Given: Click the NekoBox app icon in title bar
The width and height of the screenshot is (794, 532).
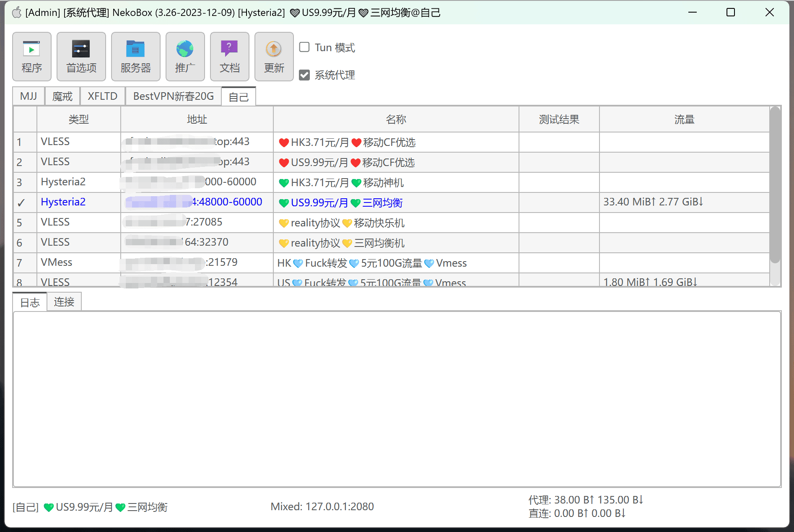Looking at the screenshot, I should point(17,13).
